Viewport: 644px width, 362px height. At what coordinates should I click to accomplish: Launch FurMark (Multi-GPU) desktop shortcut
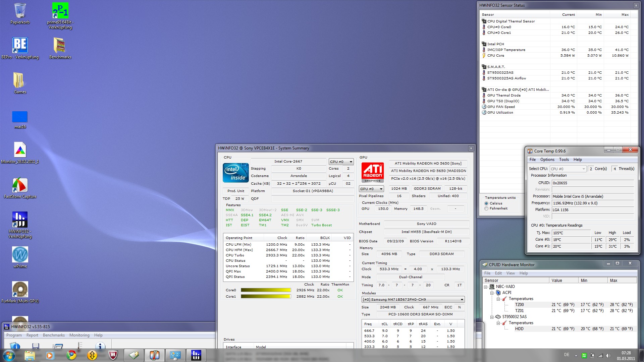pos(20,292)
